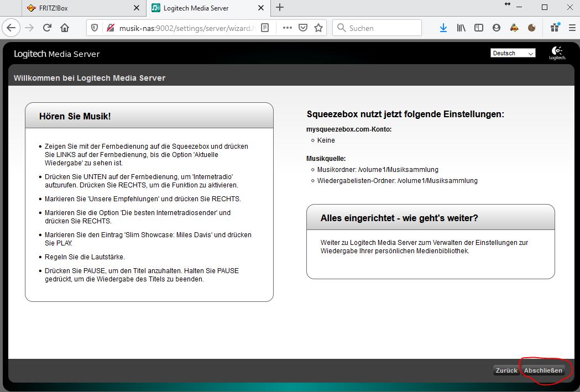Click the 'Musikquelle:' label
The width and height of the screenshot is (580, 392).
click(x=326, y=159)
